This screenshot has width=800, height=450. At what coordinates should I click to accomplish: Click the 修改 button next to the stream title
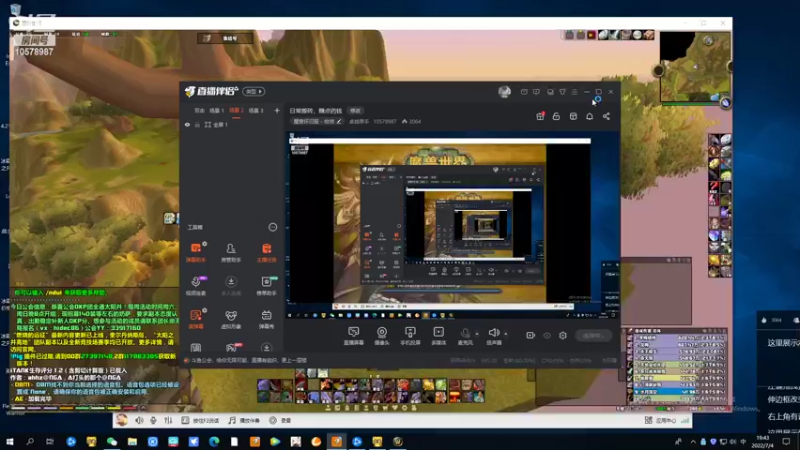[x=355, y=110]
